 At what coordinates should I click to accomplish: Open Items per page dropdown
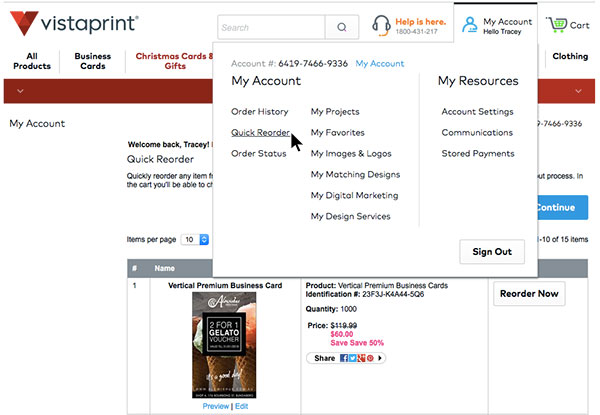(195, 239)
